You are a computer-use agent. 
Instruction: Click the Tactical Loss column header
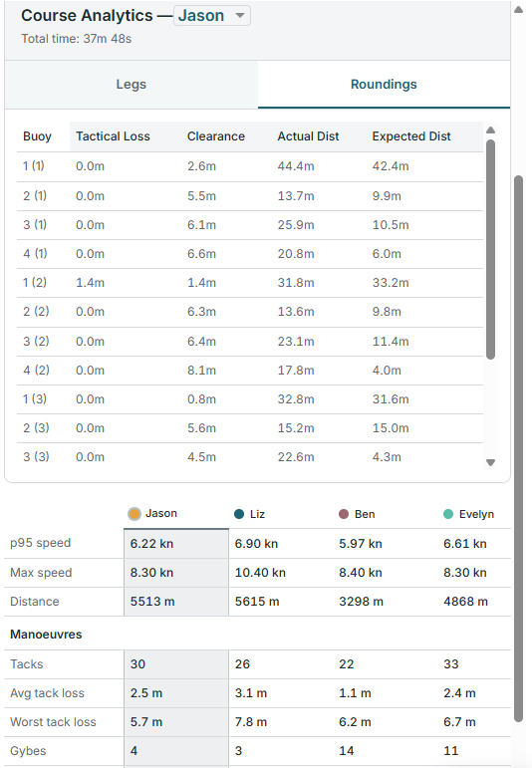(x=113, y=136)
